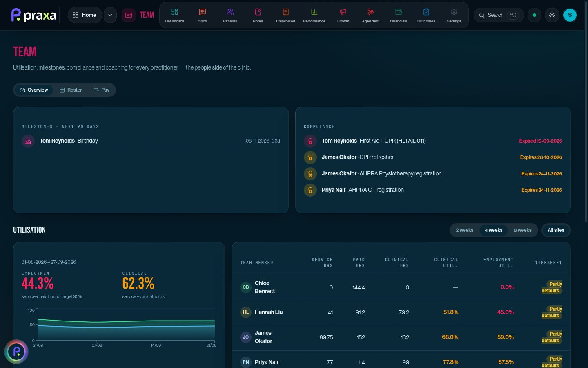Click Expires 28-10-2026 status
This screenshot has width=588, height=368.
coord(541,157)
